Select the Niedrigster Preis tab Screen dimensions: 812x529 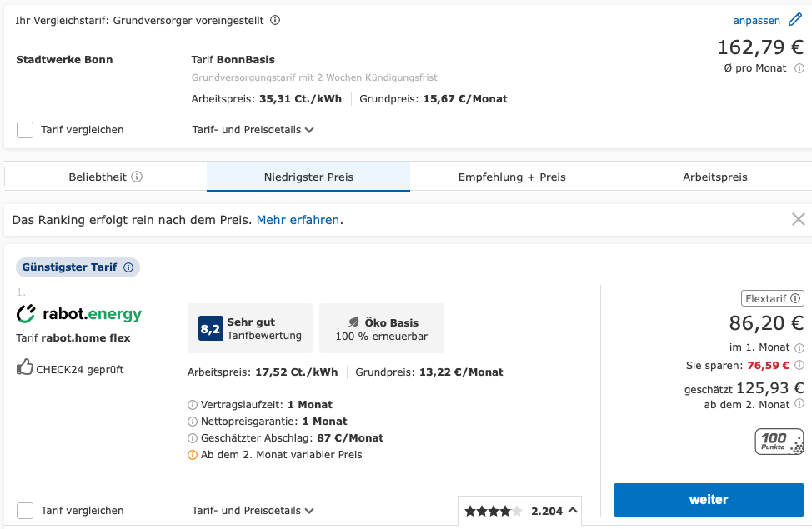click(x=308, y=177)
